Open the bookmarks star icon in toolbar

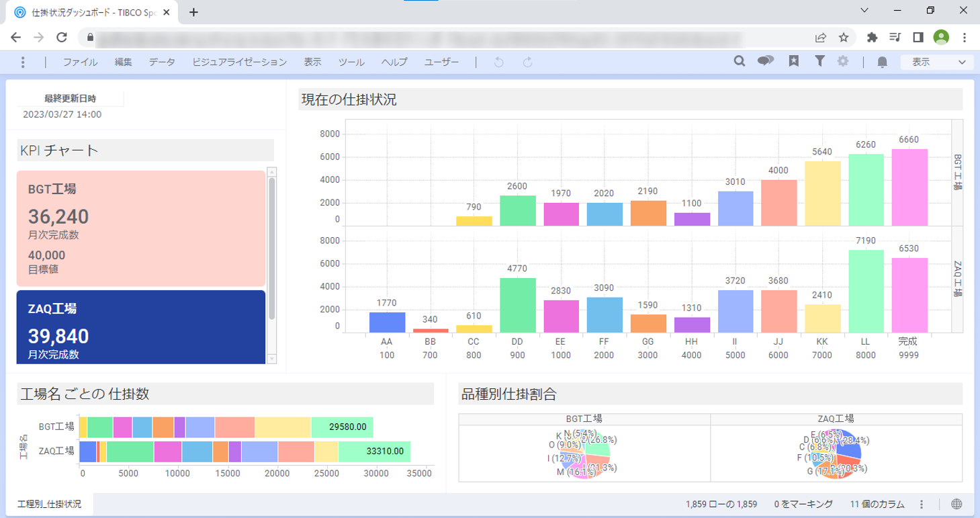tap(794, 62)
